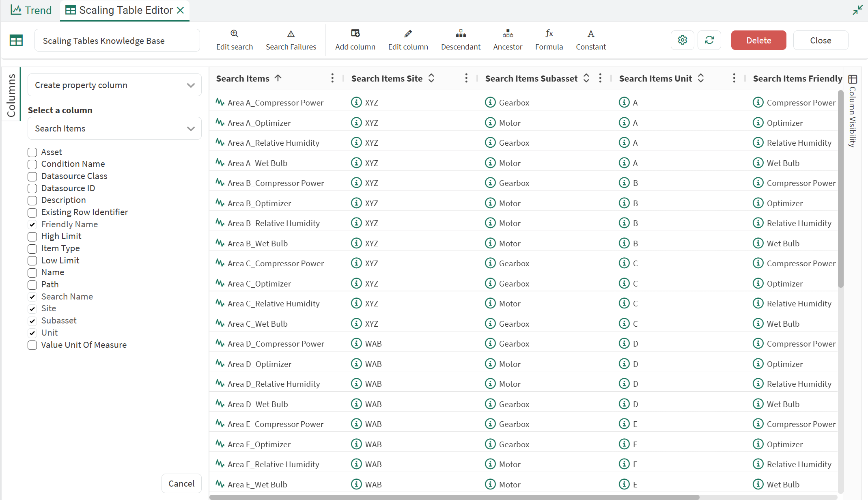Viewport: 868px width, 500px height.
Task: Click the Formula fx icon
Action: click(549, 34)
